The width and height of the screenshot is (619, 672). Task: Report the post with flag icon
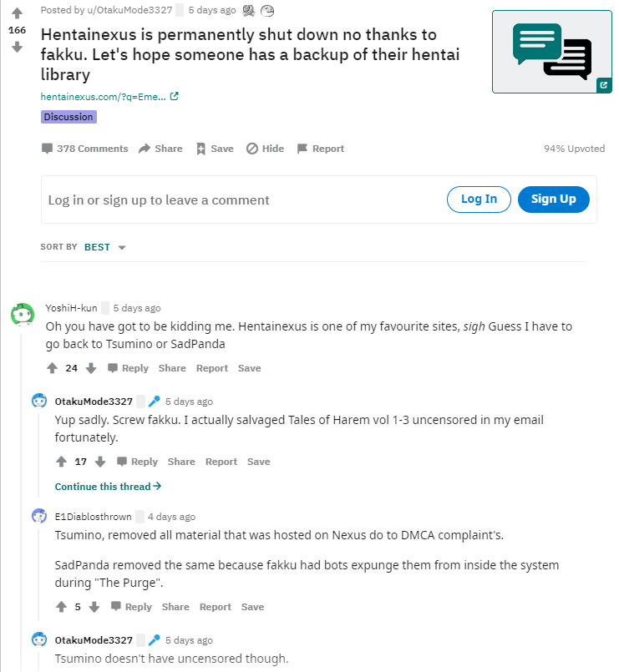click(x=302, y=149)
